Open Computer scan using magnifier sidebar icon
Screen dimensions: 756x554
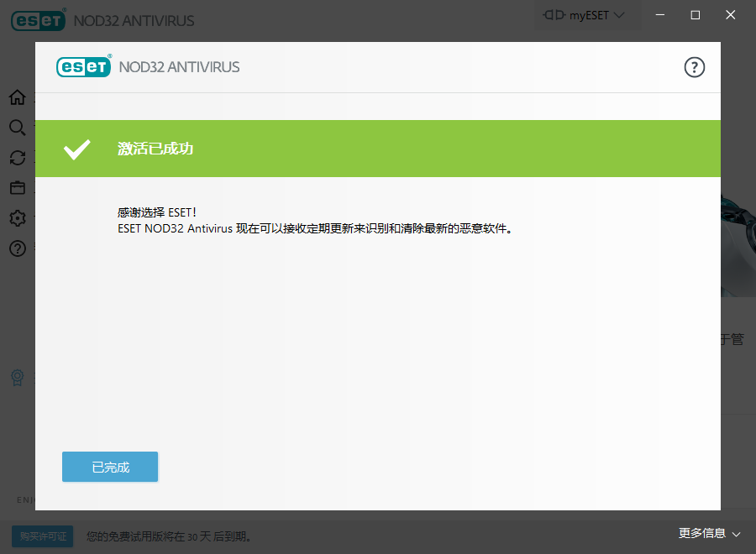click(x=18, y=128)
